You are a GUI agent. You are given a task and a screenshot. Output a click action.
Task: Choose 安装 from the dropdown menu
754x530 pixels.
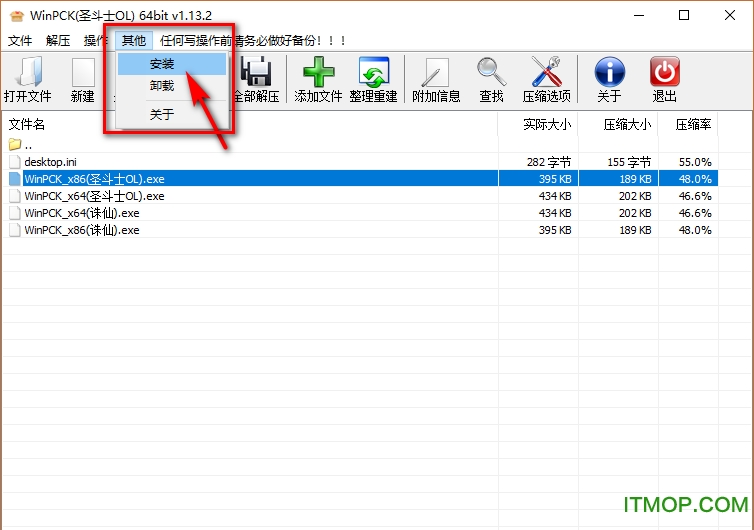point(172,64)
